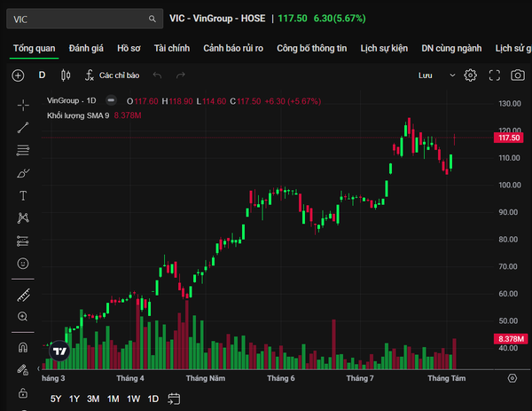Screen dimensions: 532x411
Task: Click the 117.50 current price label on axis
Action: coord(509,138)
